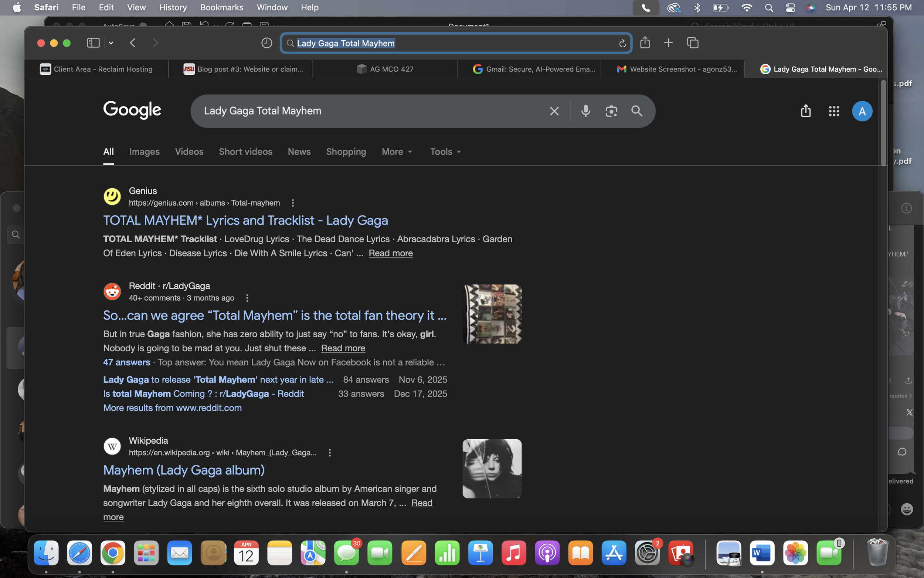Open Wi-Fi status menu

746,8
